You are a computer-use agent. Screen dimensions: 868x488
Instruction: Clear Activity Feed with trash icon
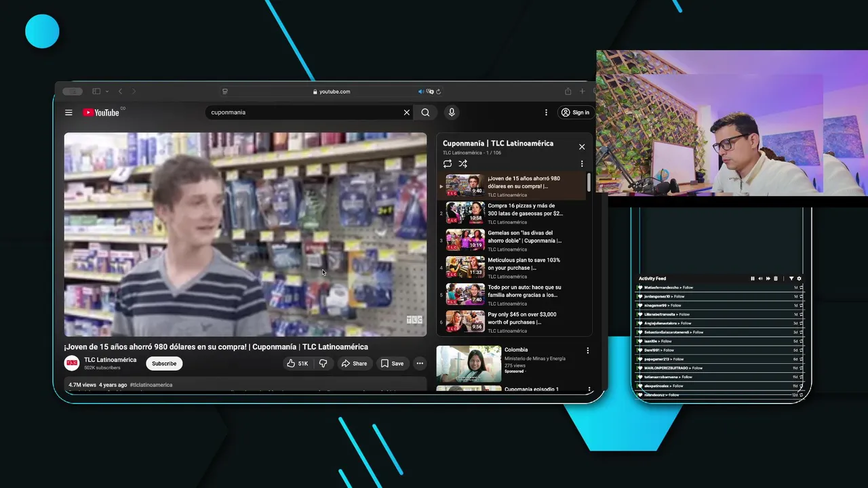[776, 279]
